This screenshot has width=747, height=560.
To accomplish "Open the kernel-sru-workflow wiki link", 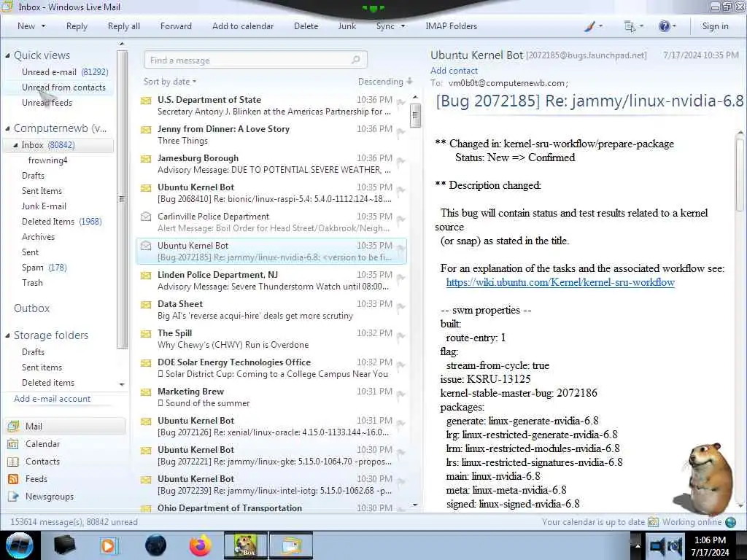I will [x=560, y=282].
